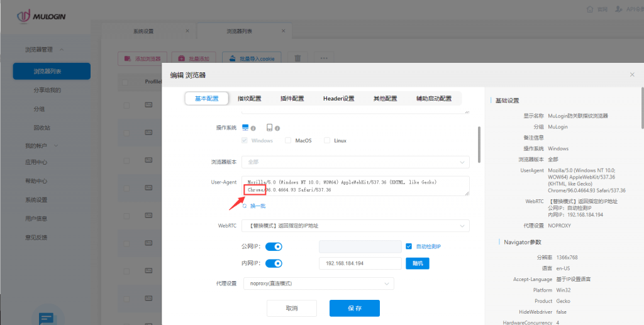The width and height of the screenshot is (644, 325).
Task: Open 应用中心 in the sidebar
Action: tap(36, 162)
